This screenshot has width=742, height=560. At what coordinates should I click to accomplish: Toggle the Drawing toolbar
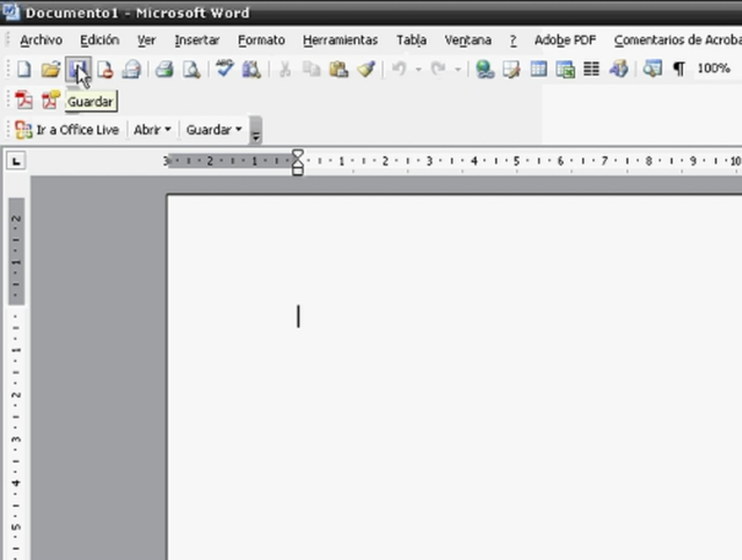pos(619,69)
